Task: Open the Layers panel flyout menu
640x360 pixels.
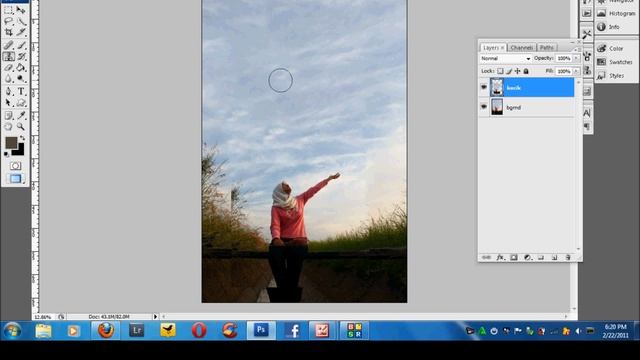Action: pyautogui.click(x=578, y=49)
